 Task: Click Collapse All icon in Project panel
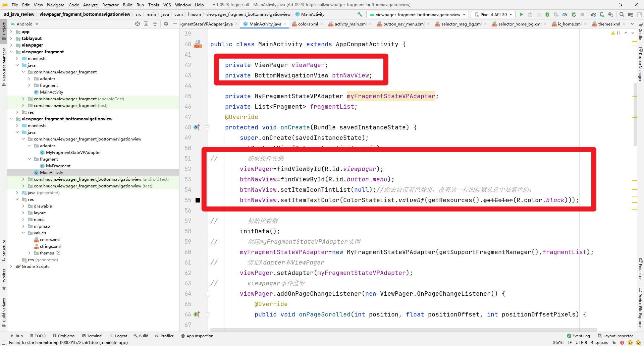coord(155,24)
